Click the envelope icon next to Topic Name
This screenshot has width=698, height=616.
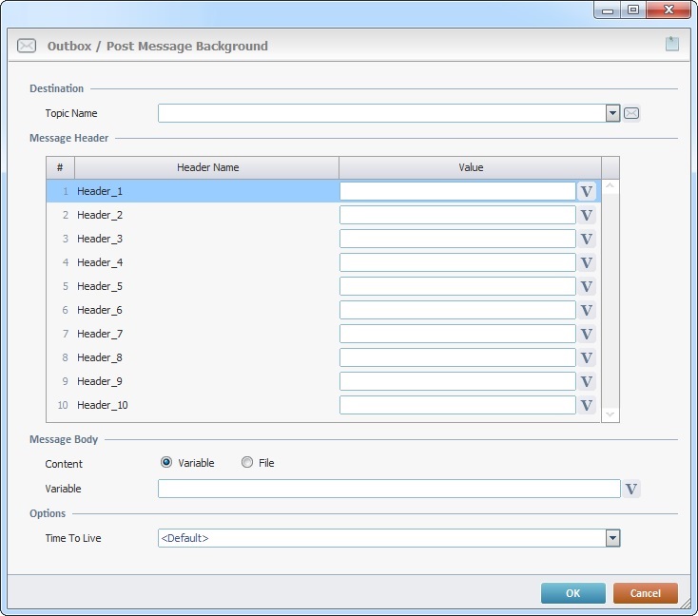[x=631, y=113]
